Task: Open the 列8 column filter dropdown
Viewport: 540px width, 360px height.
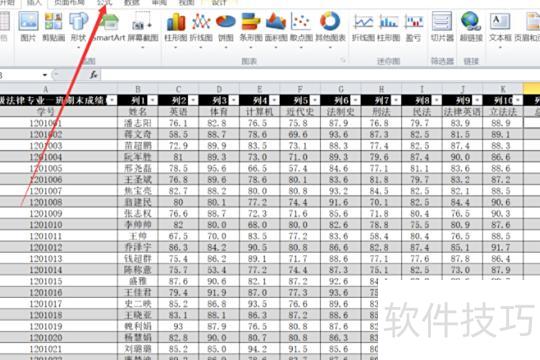Action: [x=436, y=100]
